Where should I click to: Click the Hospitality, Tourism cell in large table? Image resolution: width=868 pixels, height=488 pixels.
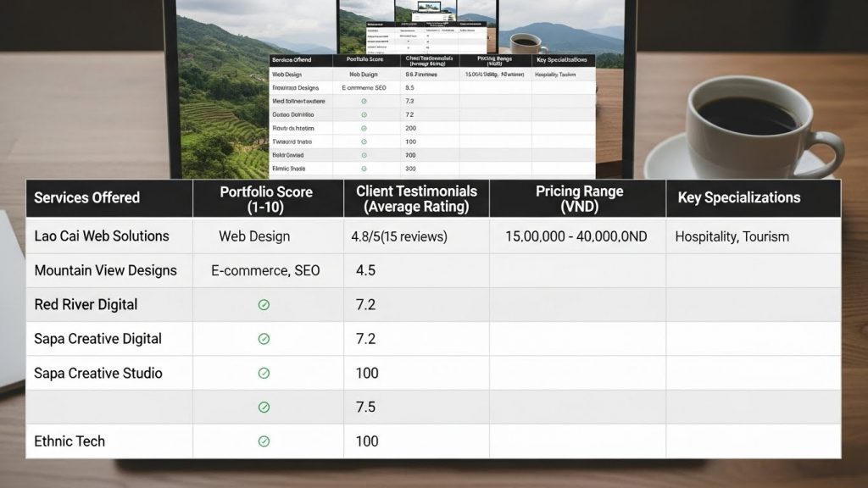[x=754, y=236]
